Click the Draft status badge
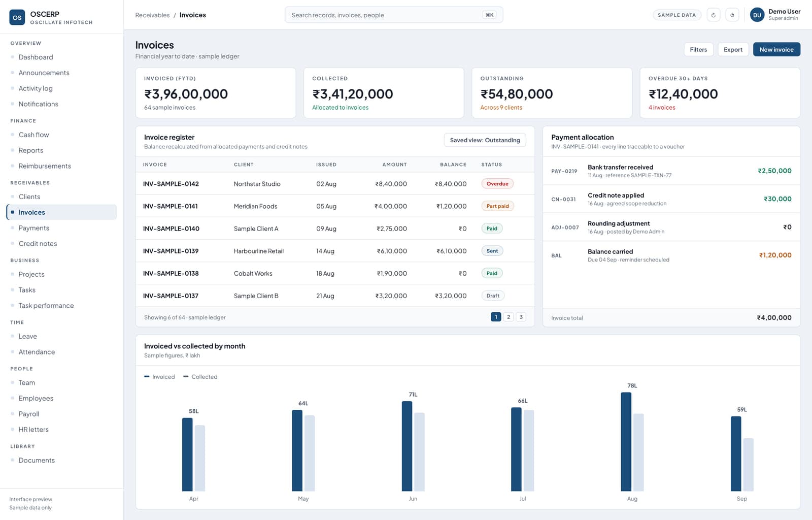The width and height of the screenshot is (812, 520). tap(493, 296)
